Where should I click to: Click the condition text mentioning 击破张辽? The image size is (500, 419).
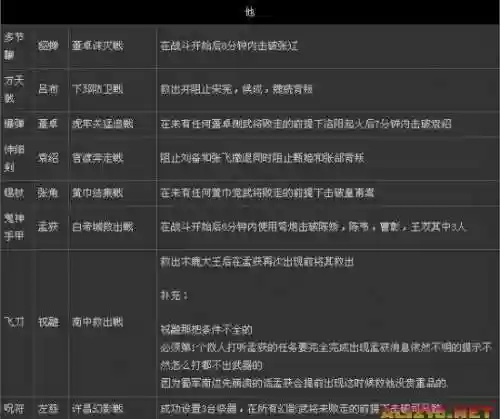coord(229,46)
